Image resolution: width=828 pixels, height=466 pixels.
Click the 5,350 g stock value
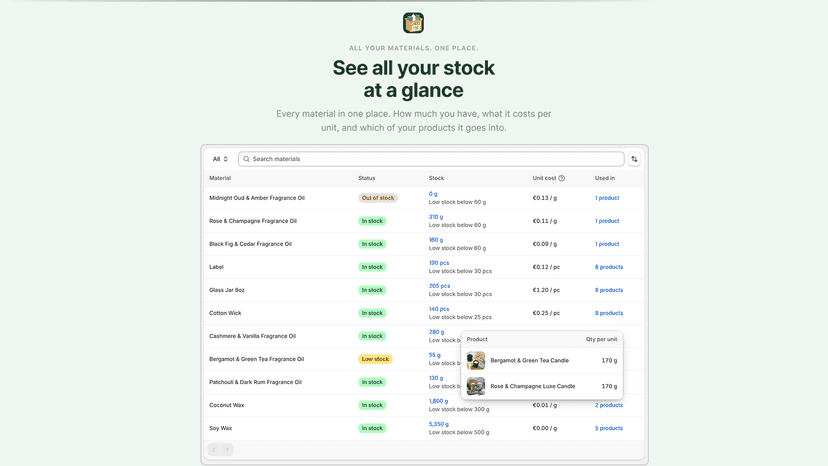coord(439,424)
